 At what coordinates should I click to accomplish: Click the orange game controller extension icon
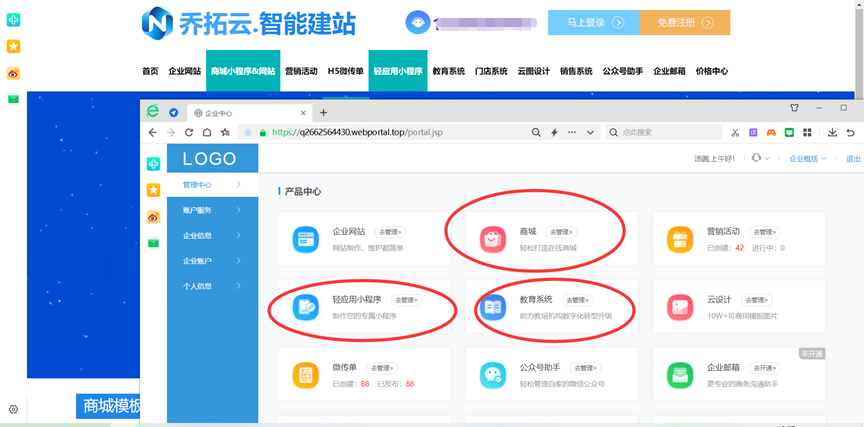click(771, 132)
